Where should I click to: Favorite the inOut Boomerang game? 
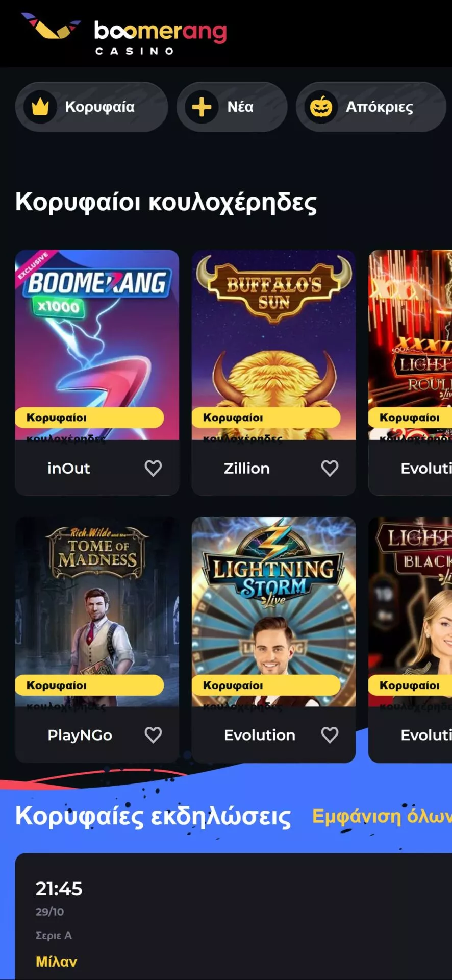153,468
